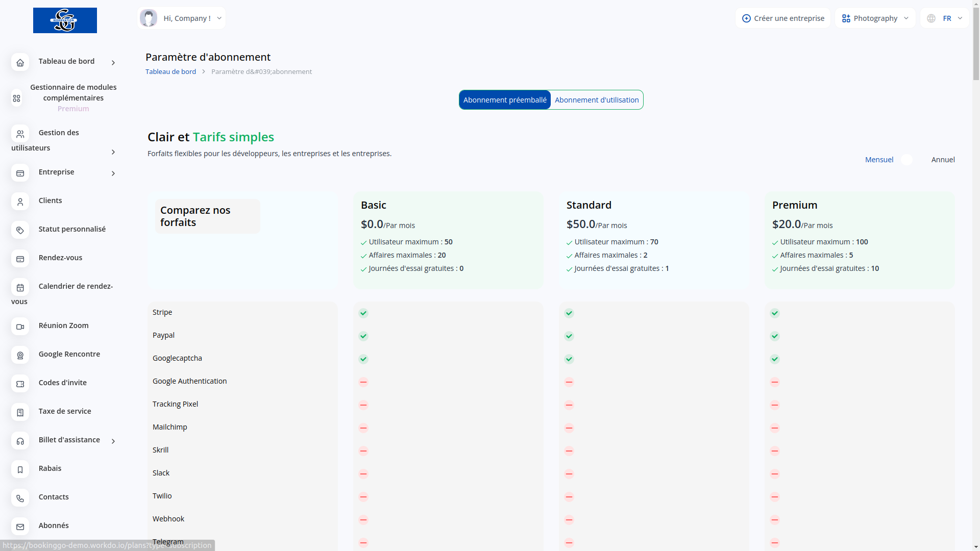Click the Taxe de service receipt icon
The height and width of the screenshot is (551, 980).
20,412
